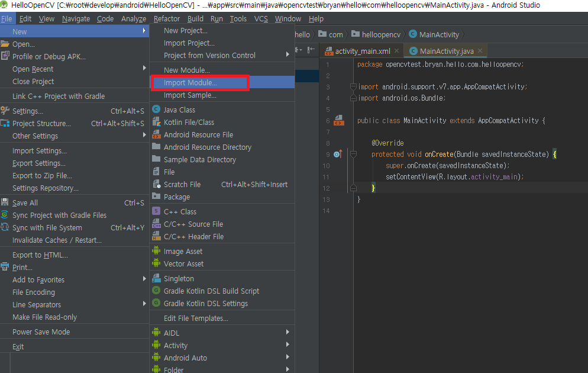Toggle Power Save Mode

coord(75,332)
